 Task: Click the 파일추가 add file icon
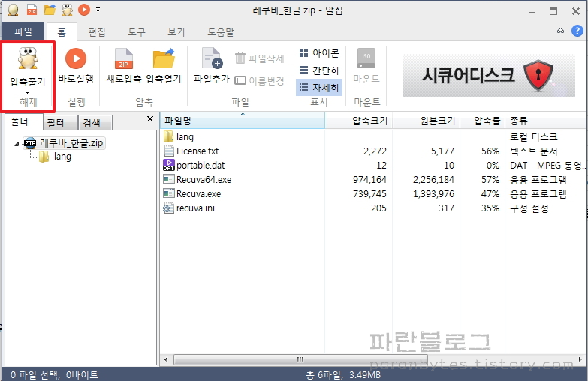[212, 58]
